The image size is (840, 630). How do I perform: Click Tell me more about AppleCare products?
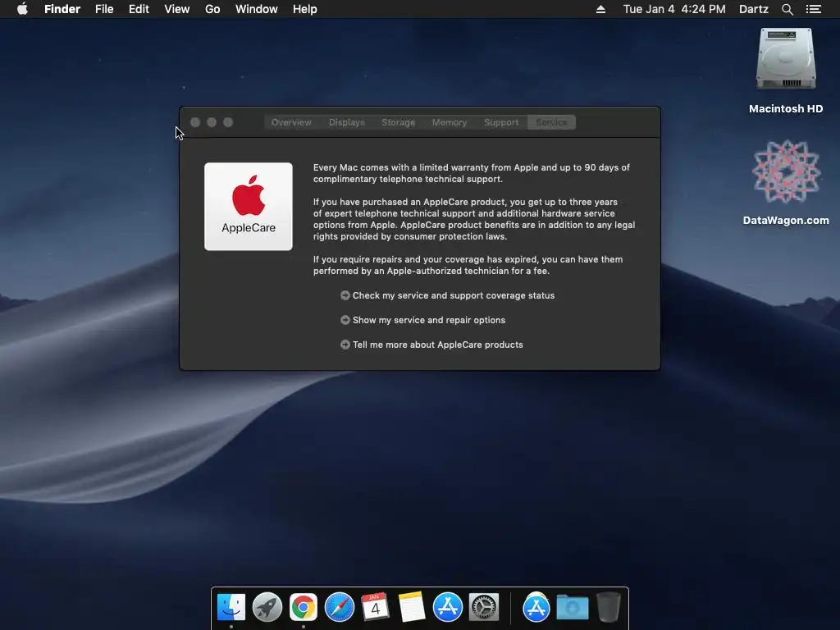(438, 345)
